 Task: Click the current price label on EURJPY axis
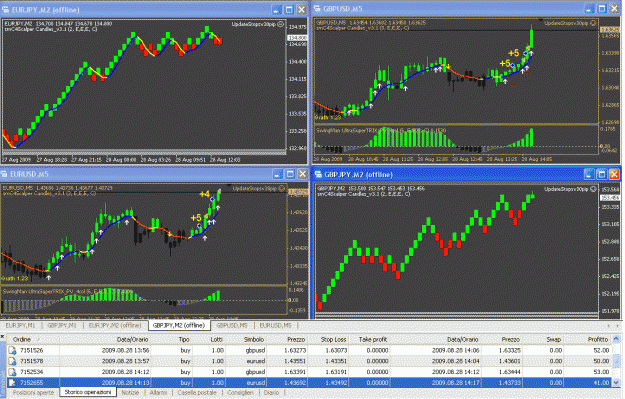297,38
